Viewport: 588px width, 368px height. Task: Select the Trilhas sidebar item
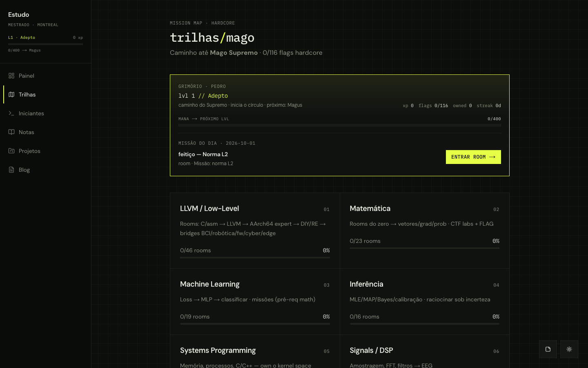(x=45, y=94)
